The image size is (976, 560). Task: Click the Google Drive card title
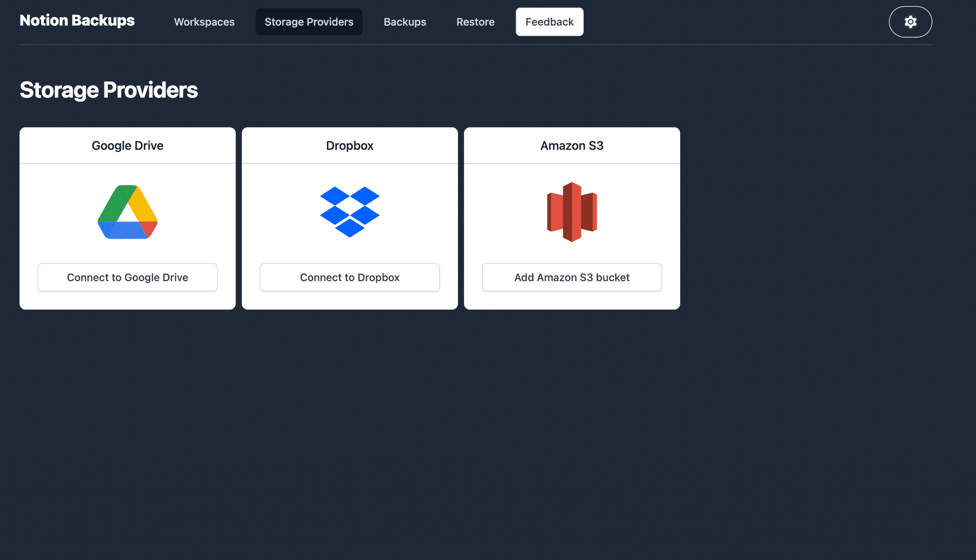(x=128, y=146)
